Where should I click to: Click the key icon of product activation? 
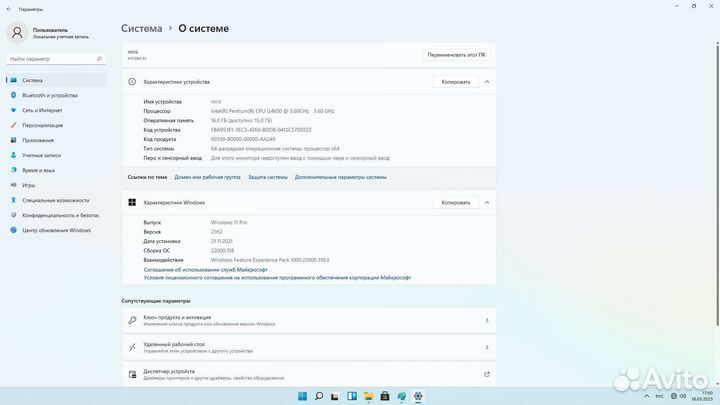point(132,321)
